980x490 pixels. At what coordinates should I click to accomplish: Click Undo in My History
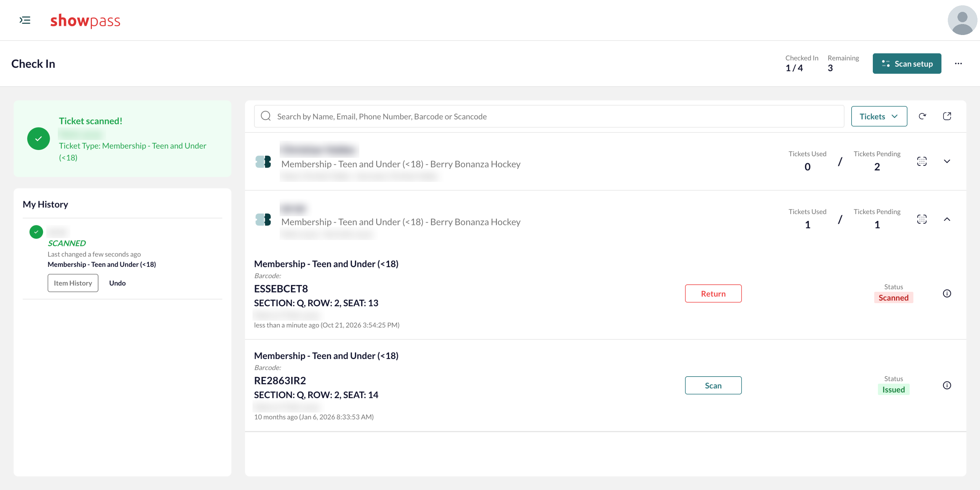coord(117,283)
